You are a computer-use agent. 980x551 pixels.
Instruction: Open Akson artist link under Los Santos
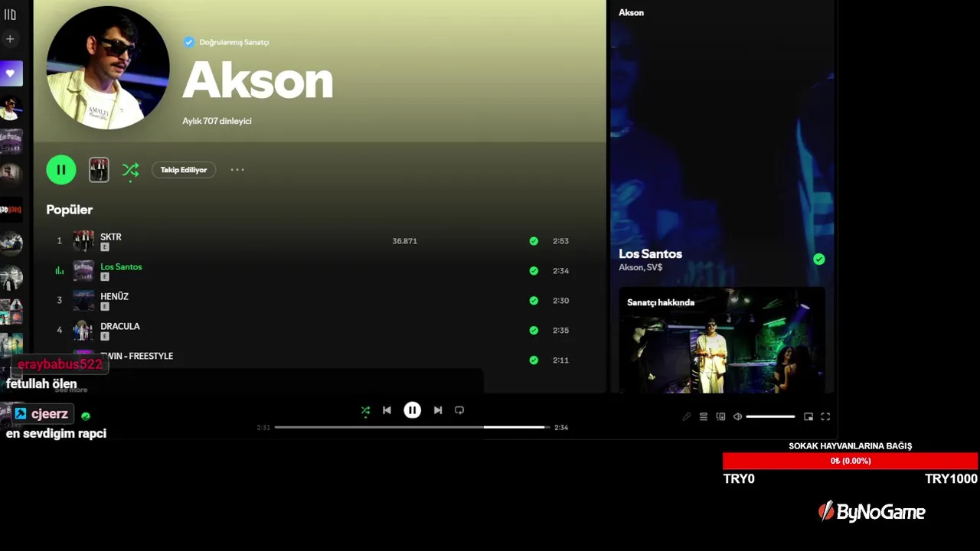(630, 267)
